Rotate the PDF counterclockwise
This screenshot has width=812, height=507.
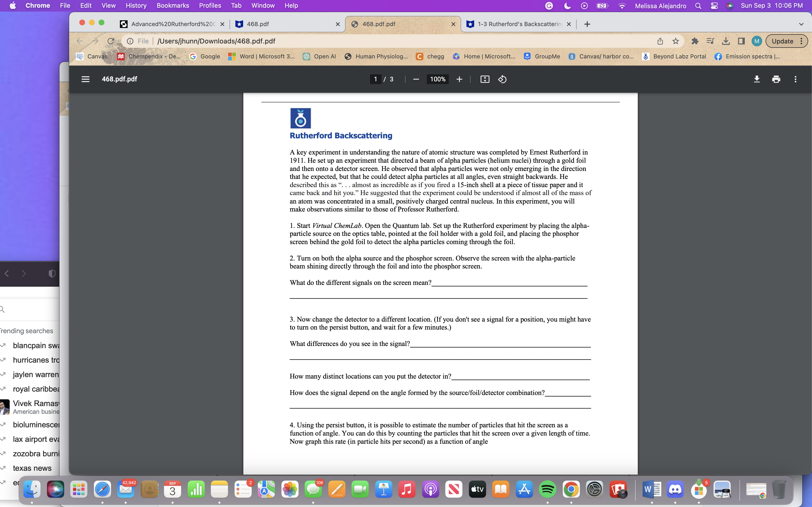[x=502, y=79]
